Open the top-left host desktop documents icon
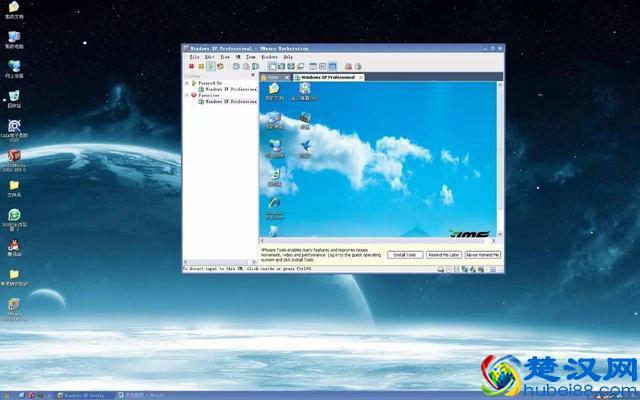Image resolution: width=640 pixels, height=400 pixels. coord(14,10)
